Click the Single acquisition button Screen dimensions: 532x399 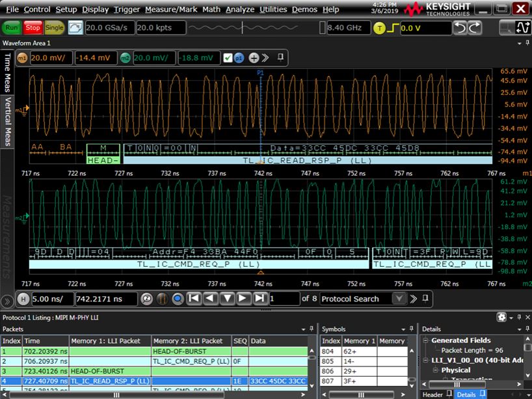click(54, 27)
